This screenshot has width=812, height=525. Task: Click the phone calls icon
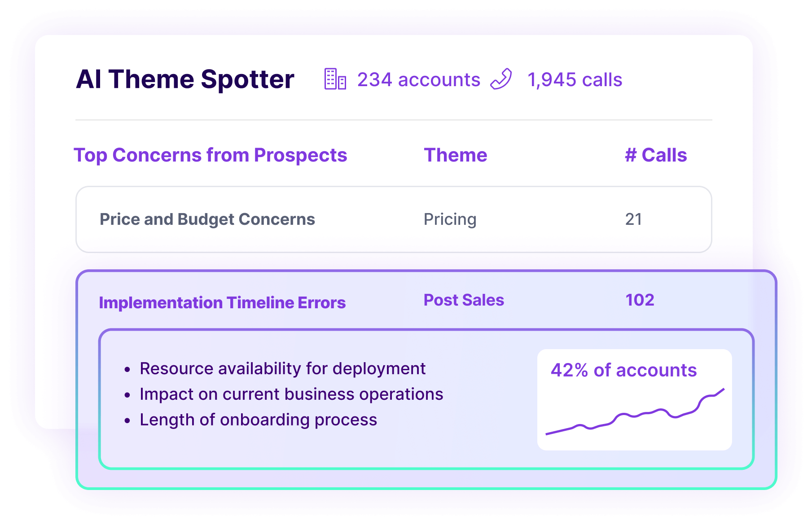tap(501, 79)
